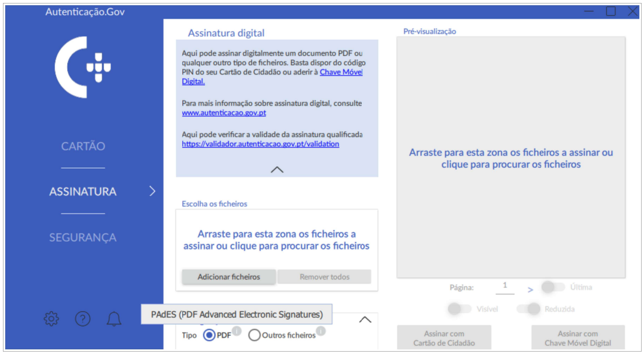
Task: Open the CARTÃO menu section
Action: coord(83,146)
